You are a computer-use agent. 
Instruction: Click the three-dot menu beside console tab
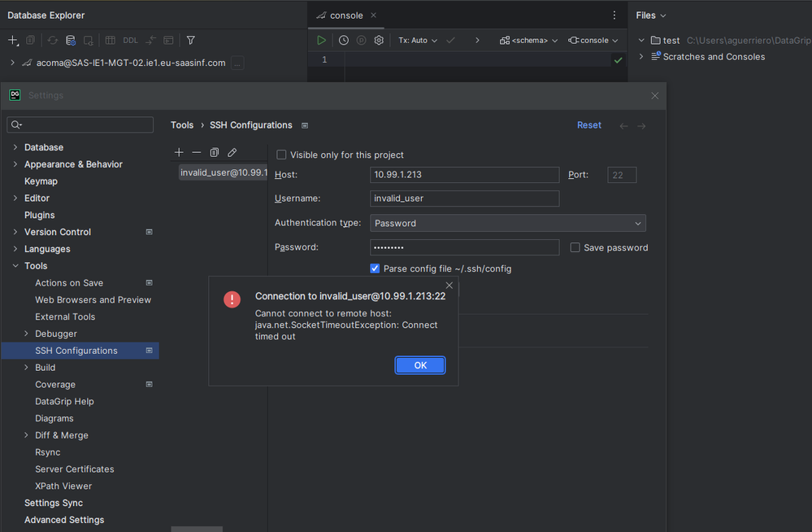[614, 15]
